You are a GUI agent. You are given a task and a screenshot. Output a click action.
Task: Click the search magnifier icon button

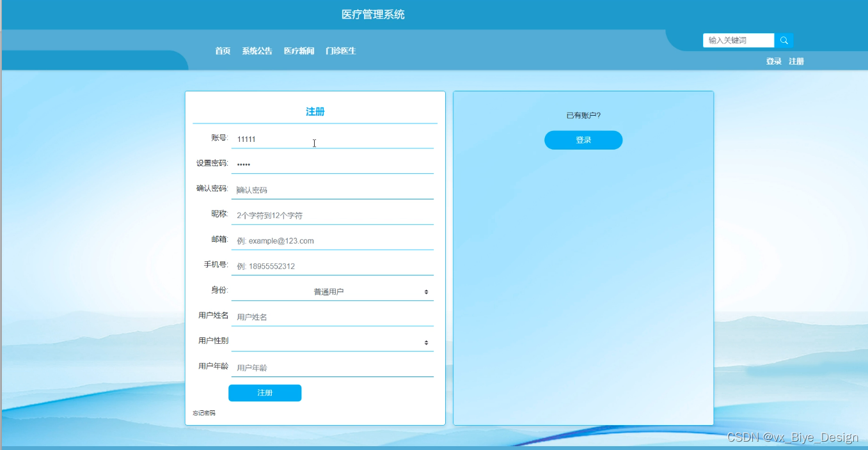(784, 40)
